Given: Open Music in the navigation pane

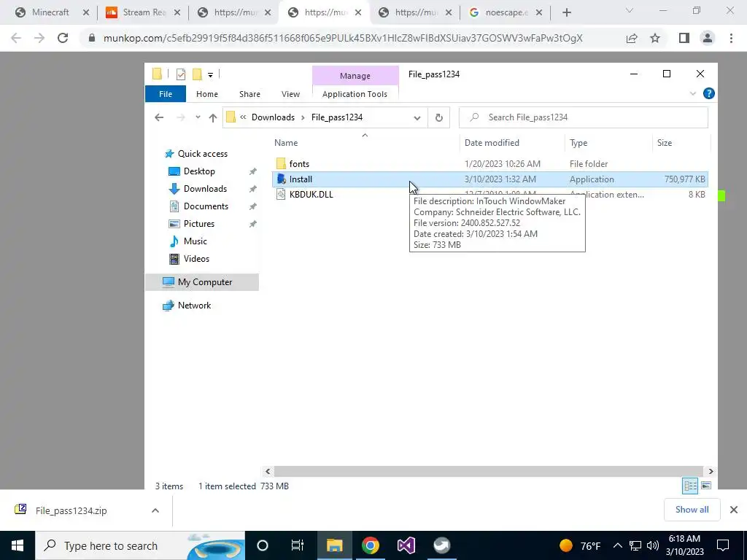Looking at the screenshot, I should pyautogui.click(x=195, y=241).
